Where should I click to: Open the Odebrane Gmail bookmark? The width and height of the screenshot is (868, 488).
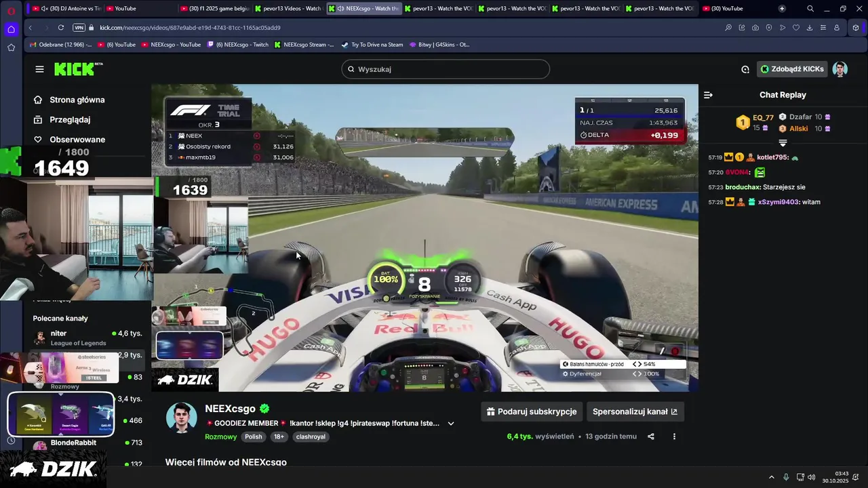tap(61, 45)
